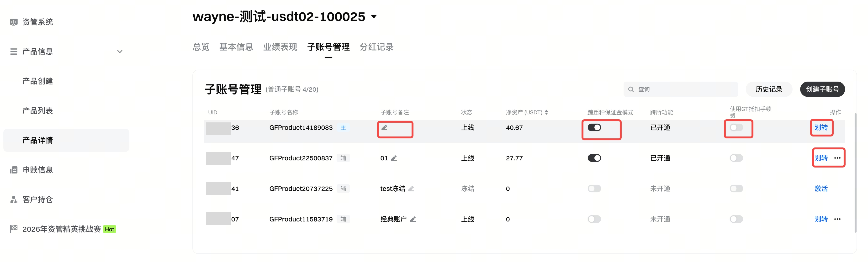Switch to the 分红记录 tab
Screen dimensions: 868x262
point(376,47)
